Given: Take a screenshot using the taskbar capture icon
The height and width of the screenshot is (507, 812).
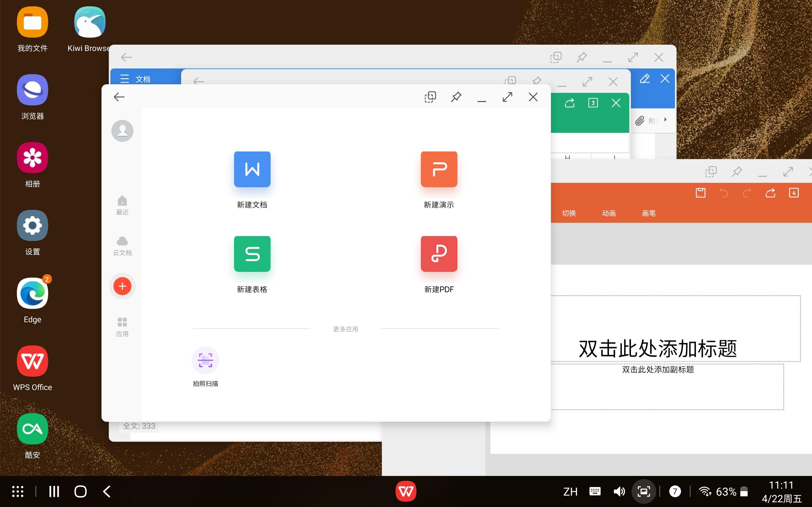Looking at the screenshot, I should tap(644, 491).
